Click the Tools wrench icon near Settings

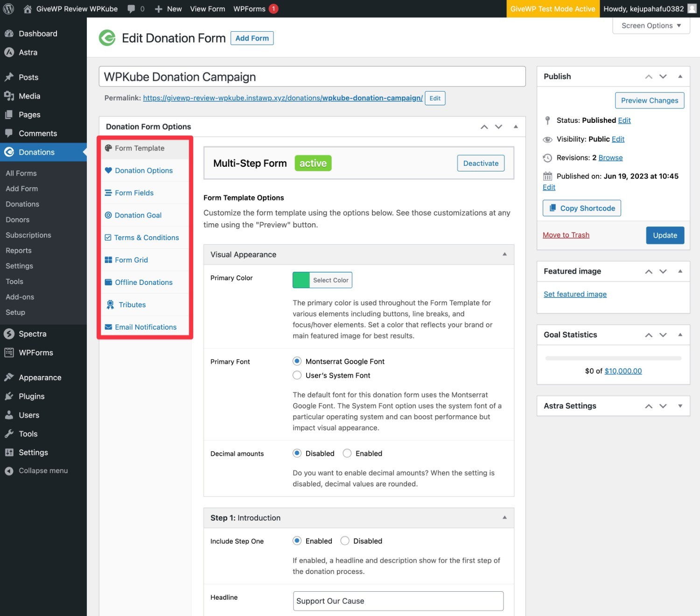pos(9,433)
